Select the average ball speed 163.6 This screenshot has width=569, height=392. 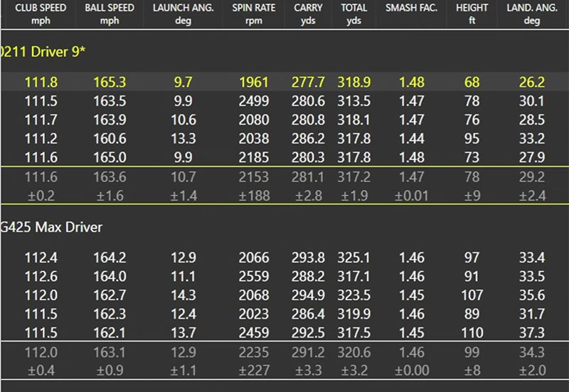tap(110, 177)
